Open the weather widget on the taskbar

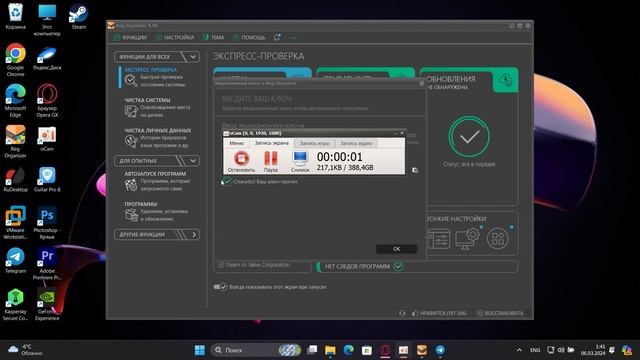[x=25, y=350]
